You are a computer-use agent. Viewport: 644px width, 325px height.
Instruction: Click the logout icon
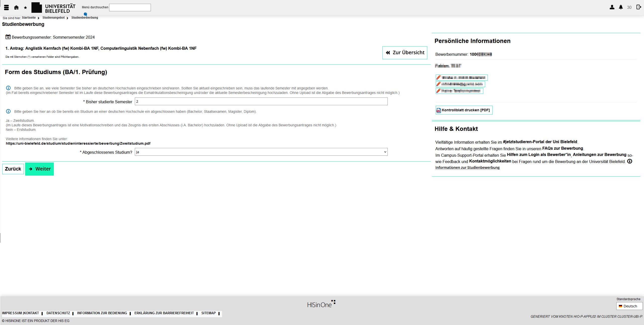(x=639, y=7)
